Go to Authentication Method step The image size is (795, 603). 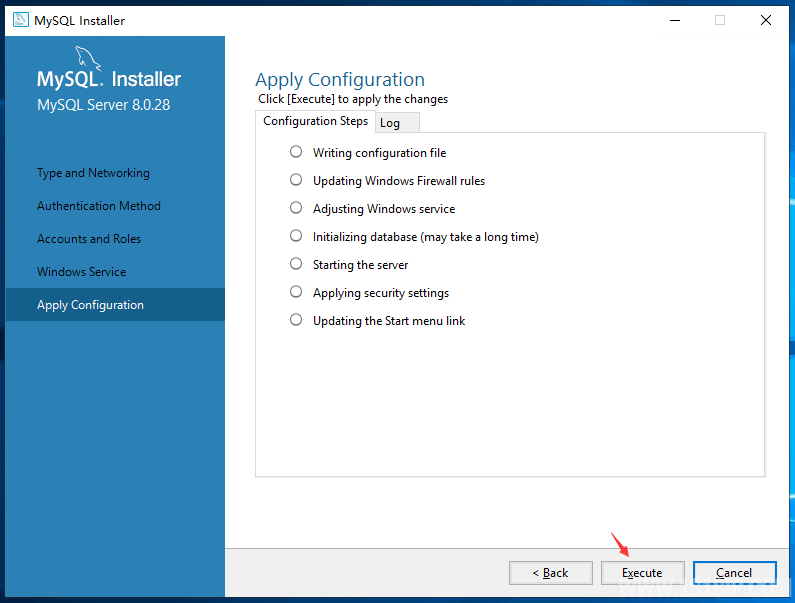pyautogui.click(x=99, y=206)
